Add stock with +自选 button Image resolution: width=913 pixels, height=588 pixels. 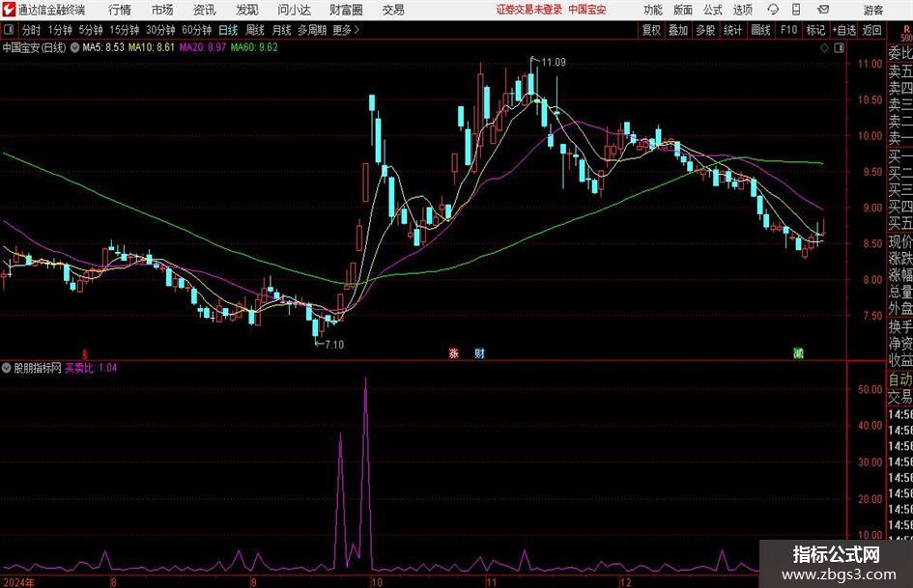tap(844, 30)
